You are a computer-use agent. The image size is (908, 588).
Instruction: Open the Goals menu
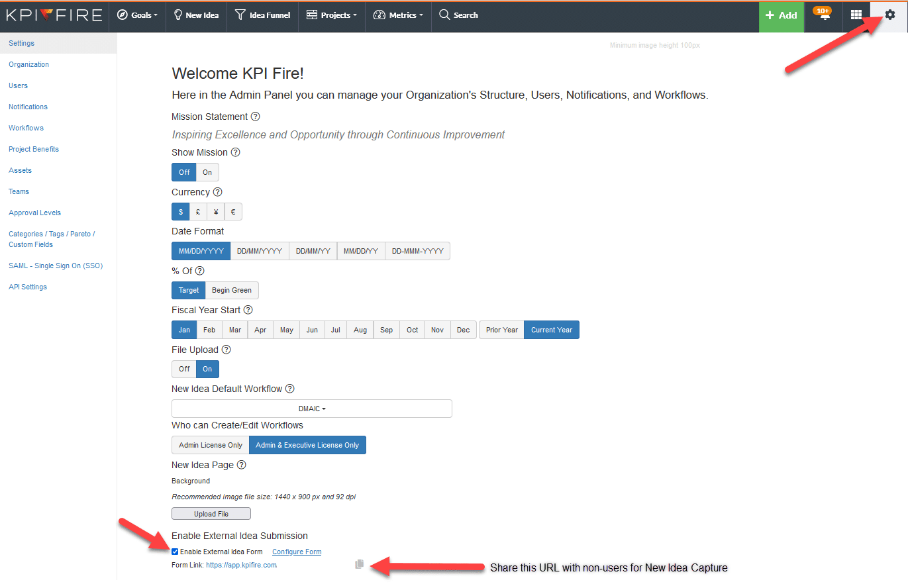tap(137, 15)
